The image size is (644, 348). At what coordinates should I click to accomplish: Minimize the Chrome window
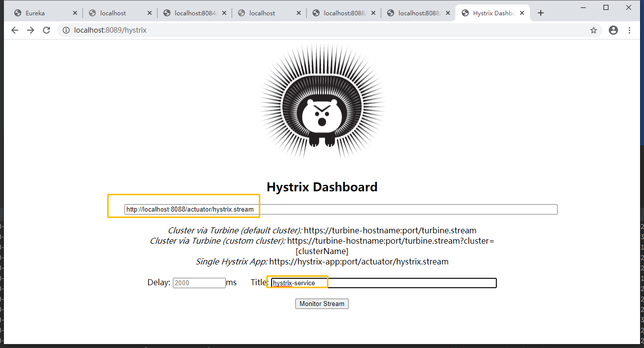coord(584,7)
